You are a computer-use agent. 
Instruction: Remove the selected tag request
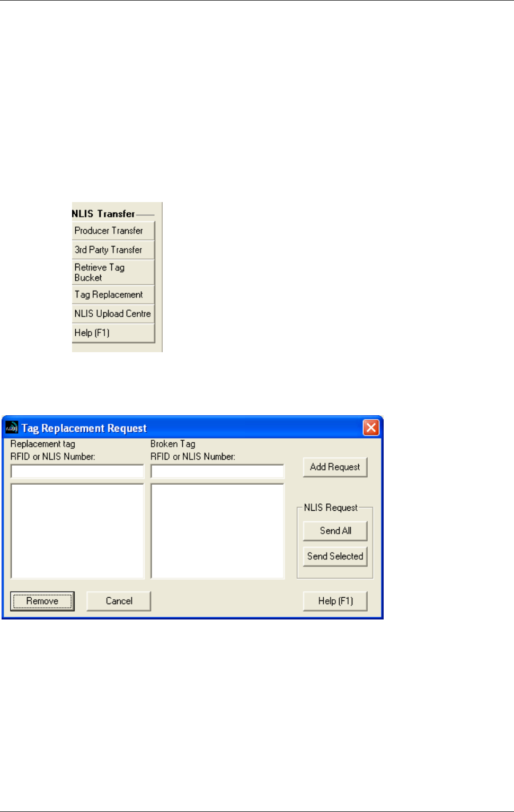coord(42,601)
